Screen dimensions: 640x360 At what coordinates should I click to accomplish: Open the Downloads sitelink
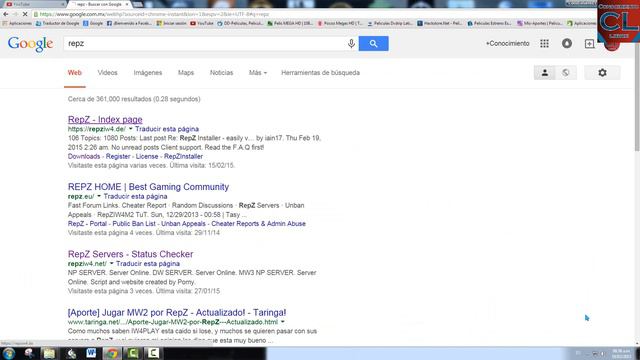click(84, 156)
